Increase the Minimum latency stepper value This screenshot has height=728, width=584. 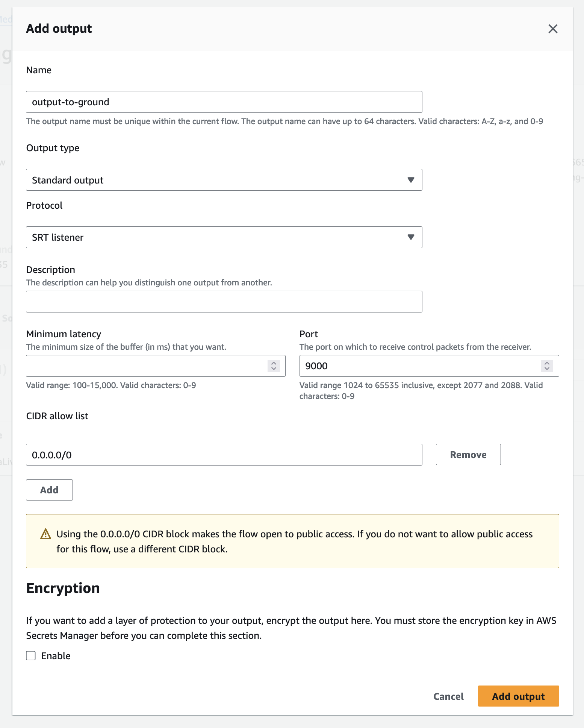pos(274,363)
